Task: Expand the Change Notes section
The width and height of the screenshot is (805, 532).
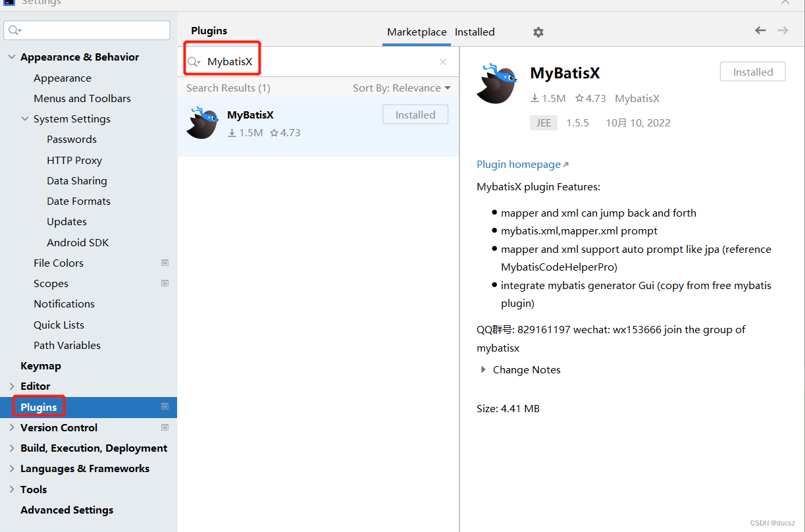Action: point(484,370)
